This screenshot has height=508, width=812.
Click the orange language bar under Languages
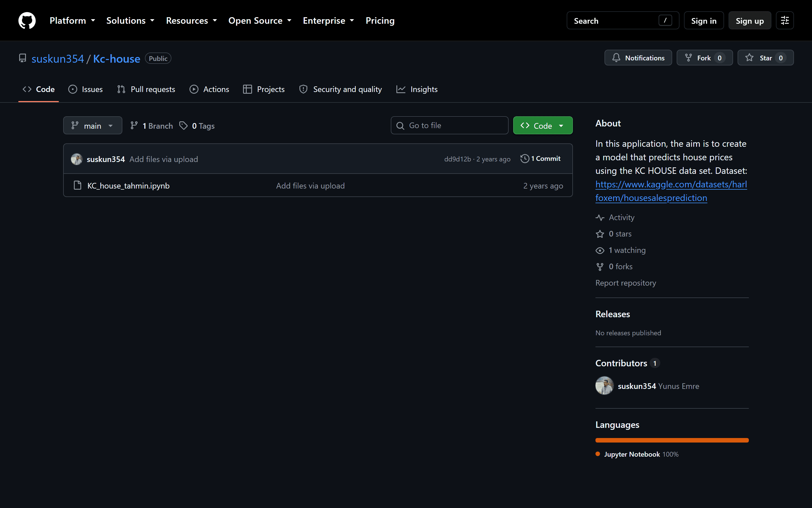tap(672, 440)
